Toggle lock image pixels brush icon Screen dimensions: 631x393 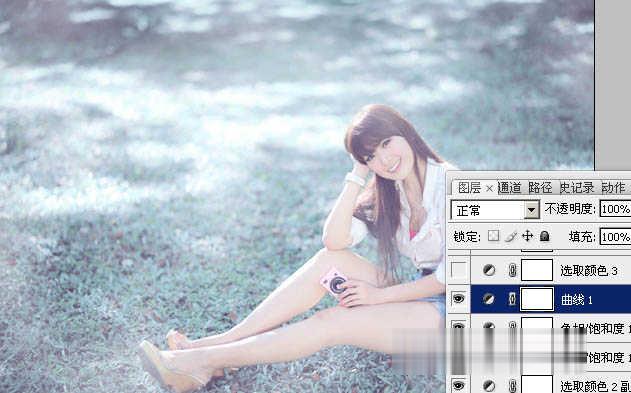511,236
